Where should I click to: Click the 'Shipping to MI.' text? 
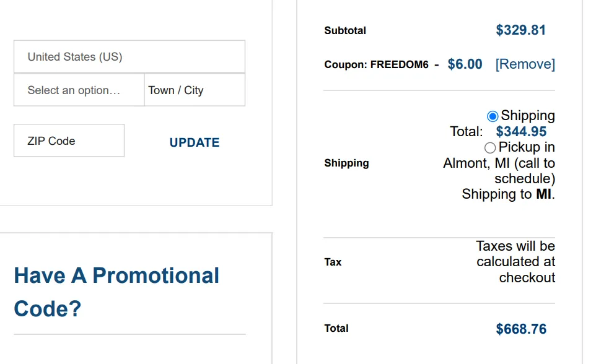(508, 194)
